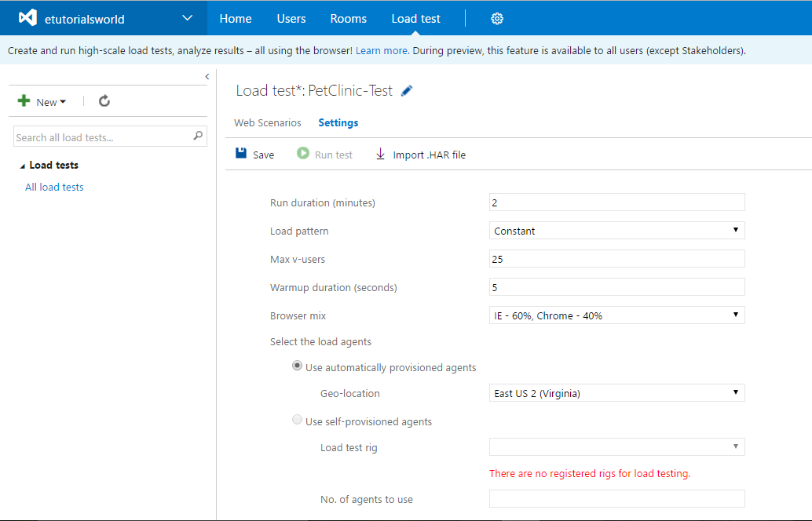Image resolution: width=812 pixels, height=521 pixels.
Task: Click the Save button label
Action: coord(264,155)
